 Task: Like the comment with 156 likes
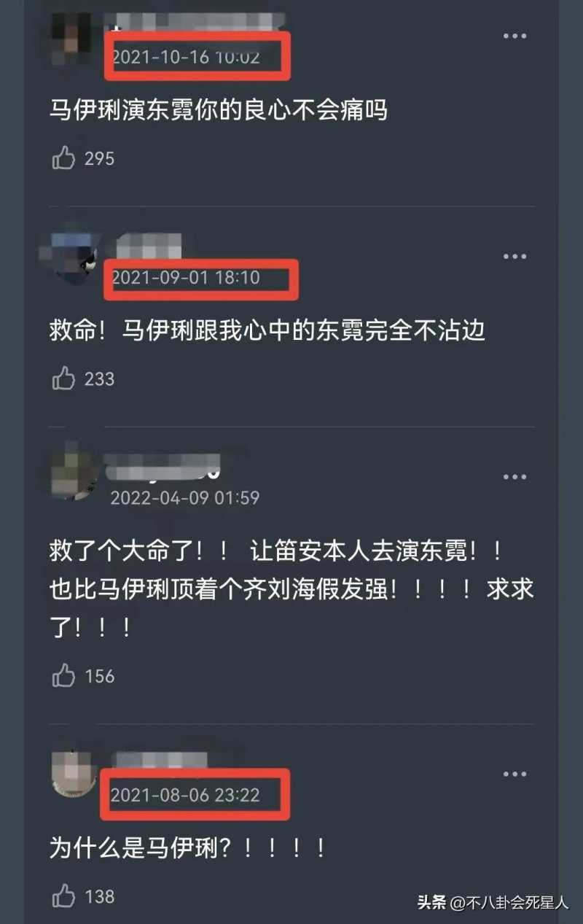pos(64,676)
